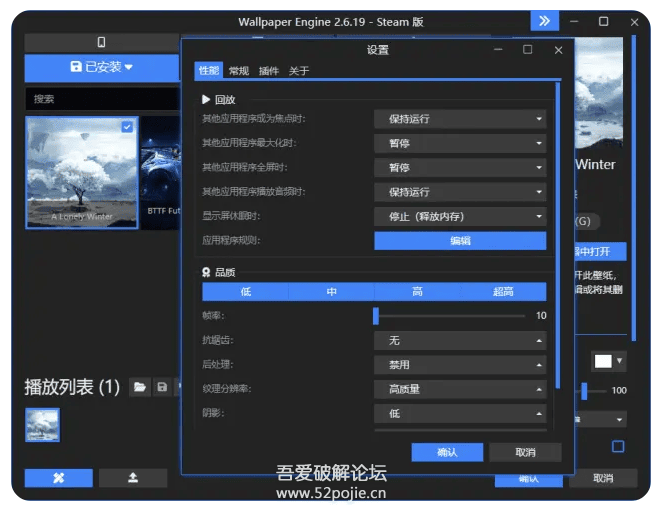665x510 pixels.
Task: Open the 已安装 installed filter dropdown
Action: 102,67
